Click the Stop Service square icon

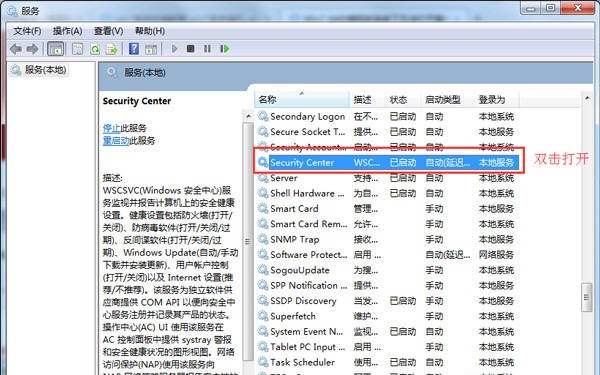click(x=191, y=49)
